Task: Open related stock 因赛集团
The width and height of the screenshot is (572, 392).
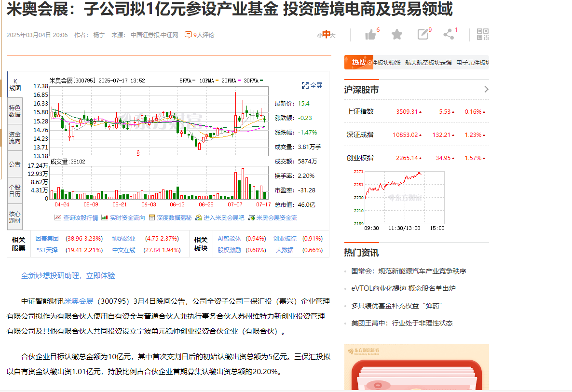Action: pyautogui.click(x=47, y=239)
